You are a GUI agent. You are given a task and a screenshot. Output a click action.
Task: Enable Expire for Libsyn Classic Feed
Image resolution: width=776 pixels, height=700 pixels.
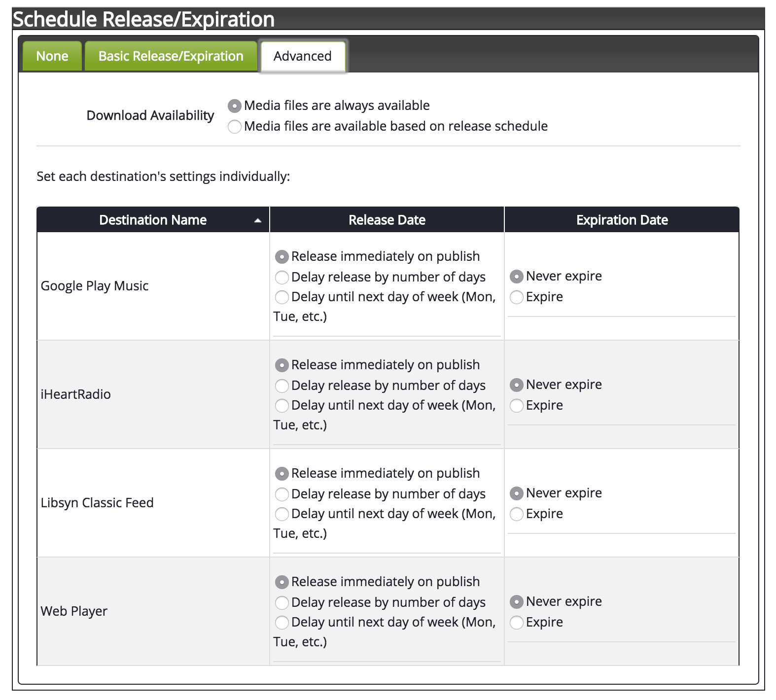[516, 514]
